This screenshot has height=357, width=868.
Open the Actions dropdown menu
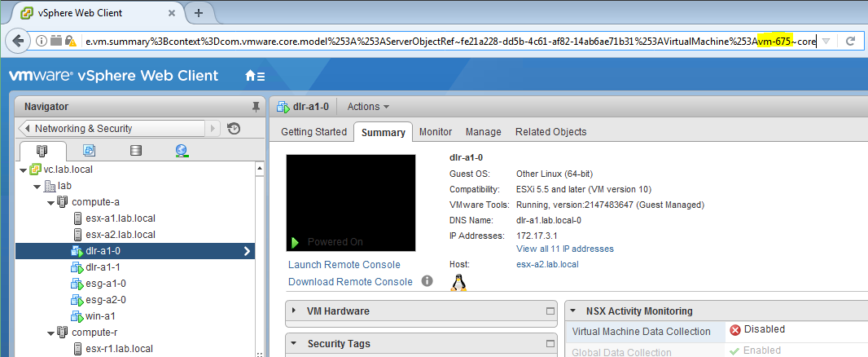click(x=368, y=107)
